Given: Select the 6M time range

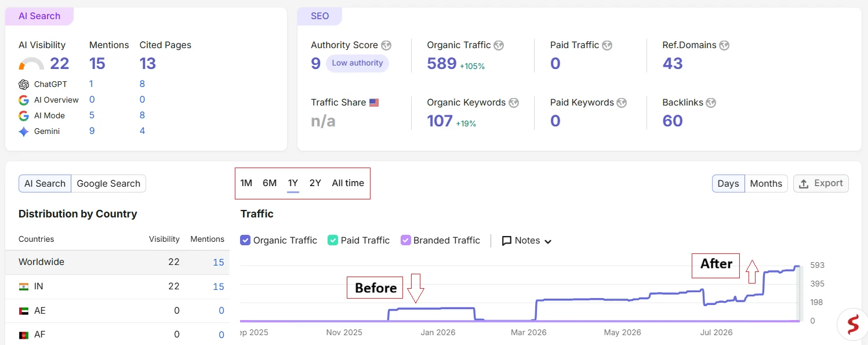Looking at the screenshot, I should (x=270, y=183).
